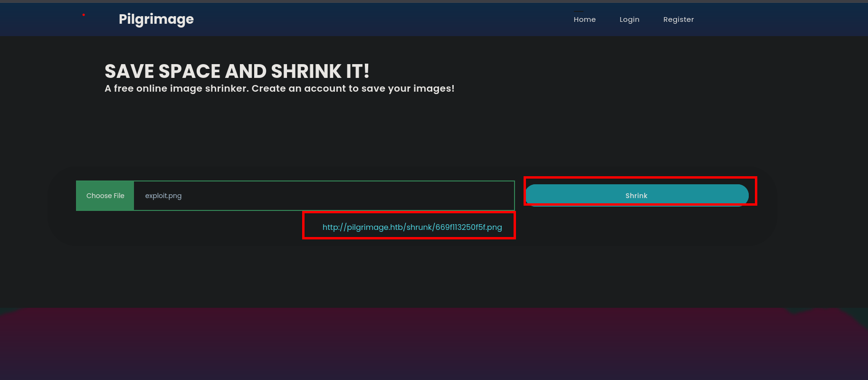The width and height of the screenshot is (868, 380).
Task: Go to the Home page
Action: tap(584, 19)
